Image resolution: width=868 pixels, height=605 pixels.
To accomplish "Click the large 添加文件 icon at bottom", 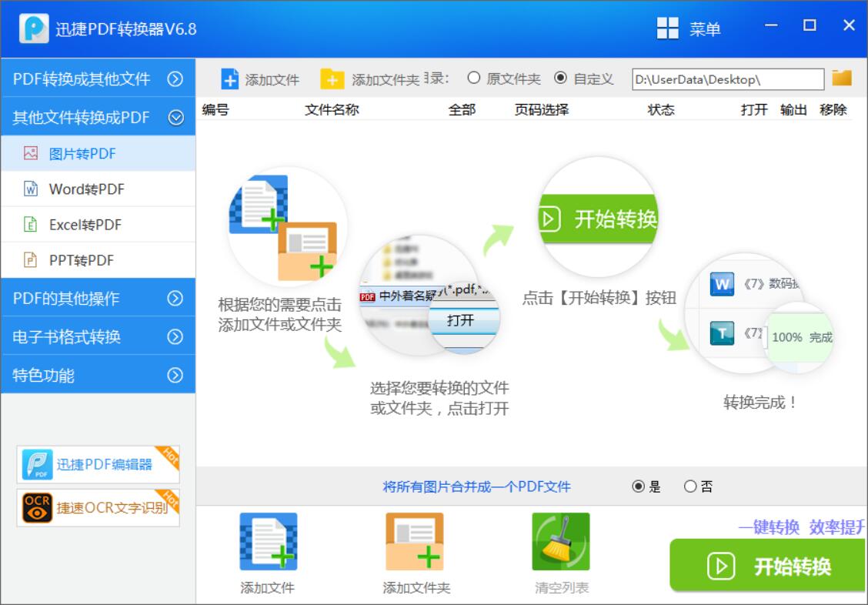I will tap(269, 541).
